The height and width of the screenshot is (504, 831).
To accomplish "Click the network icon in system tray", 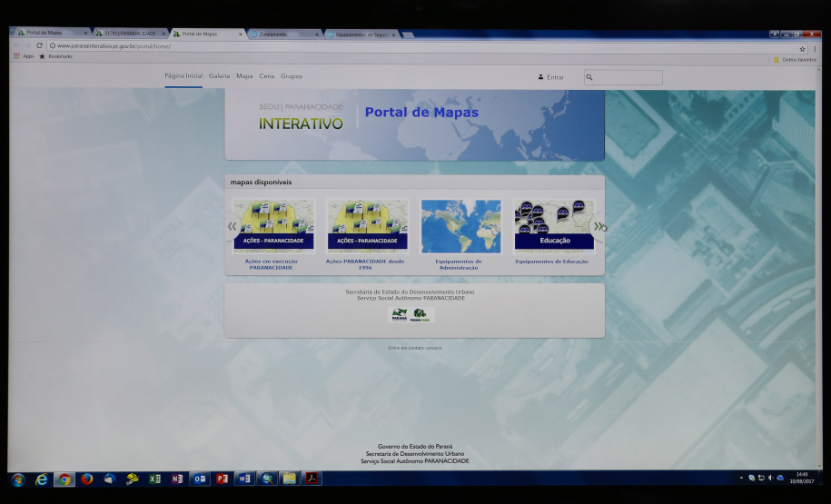I will click(761, 478).
